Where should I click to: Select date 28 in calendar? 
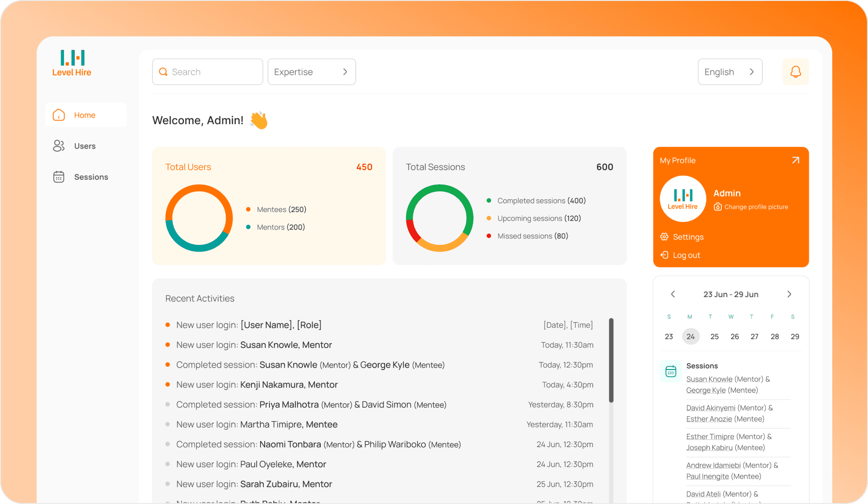(x=775, y=337)
